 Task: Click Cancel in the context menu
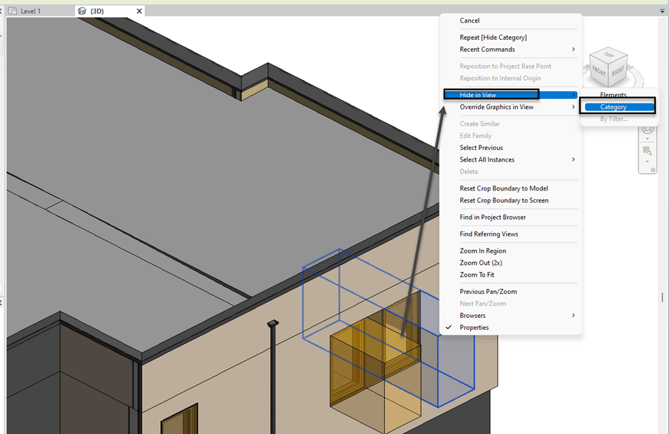(470, 21)
